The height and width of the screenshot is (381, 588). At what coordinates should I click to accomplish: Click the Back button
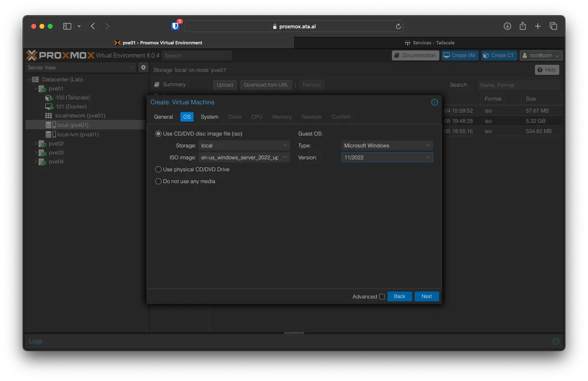click(x=399, y=296)
